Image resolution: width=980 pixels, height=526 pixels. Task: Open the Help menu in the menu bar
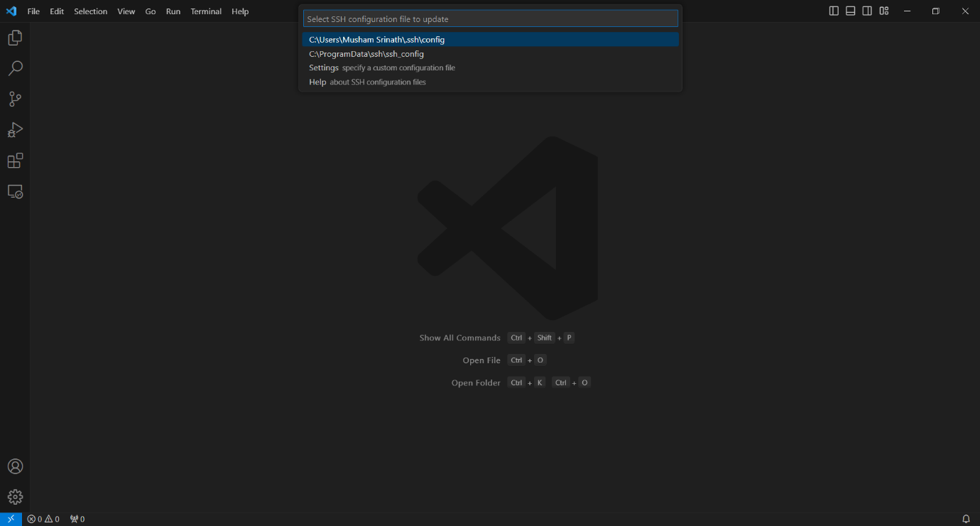click(240, 11)
